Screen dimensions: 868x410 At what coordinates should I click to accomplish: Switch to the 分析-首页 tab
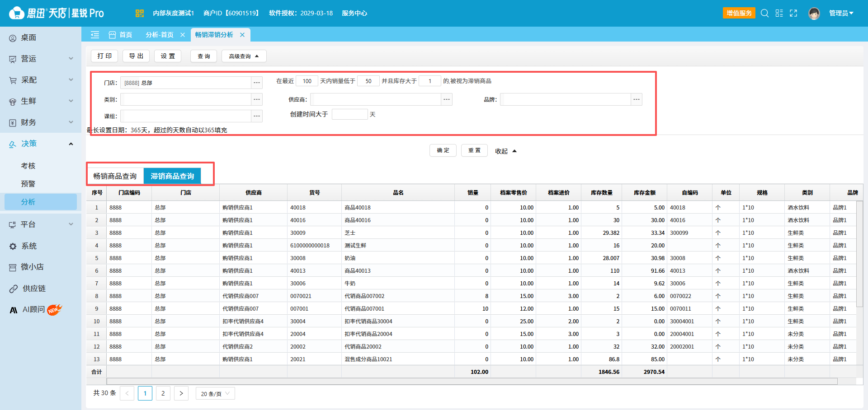tap(160, 35)
